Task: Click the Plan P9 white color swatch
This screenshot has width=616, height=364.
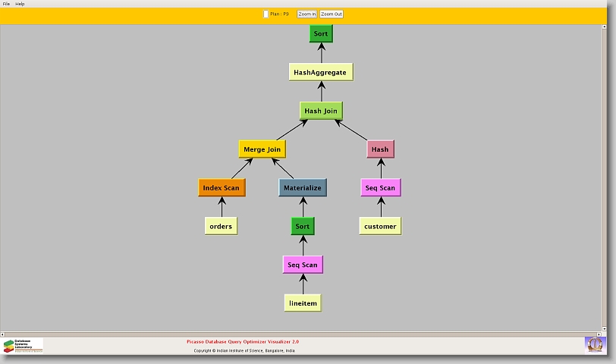Action: tap(266, 14)
